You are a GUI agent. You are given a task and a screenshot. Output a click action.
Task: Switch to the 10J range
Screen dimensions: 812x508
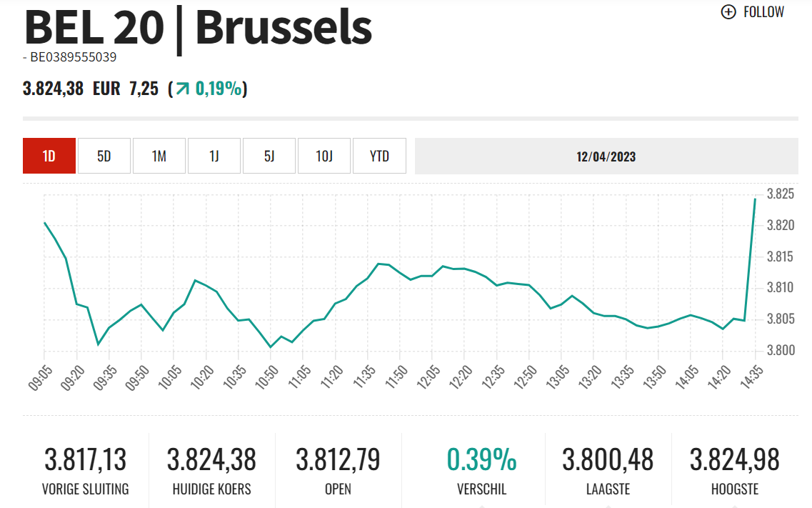pos(324,156)
